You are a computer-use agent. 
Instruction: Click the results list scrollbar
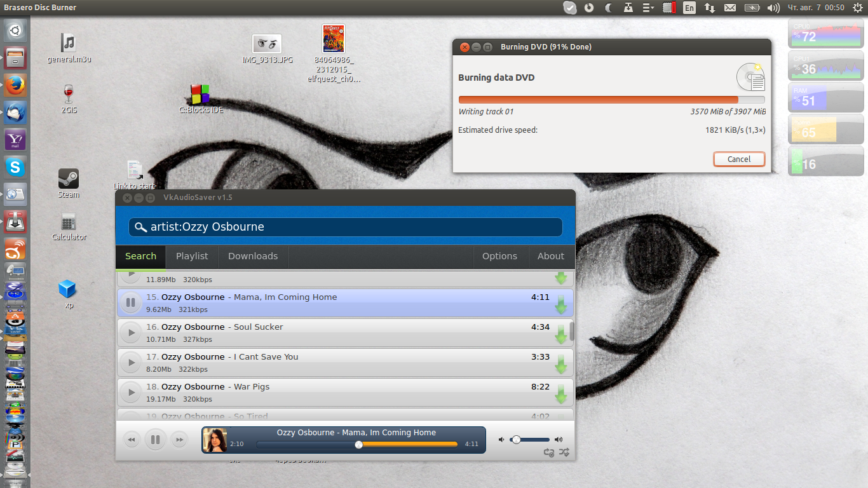572,331
